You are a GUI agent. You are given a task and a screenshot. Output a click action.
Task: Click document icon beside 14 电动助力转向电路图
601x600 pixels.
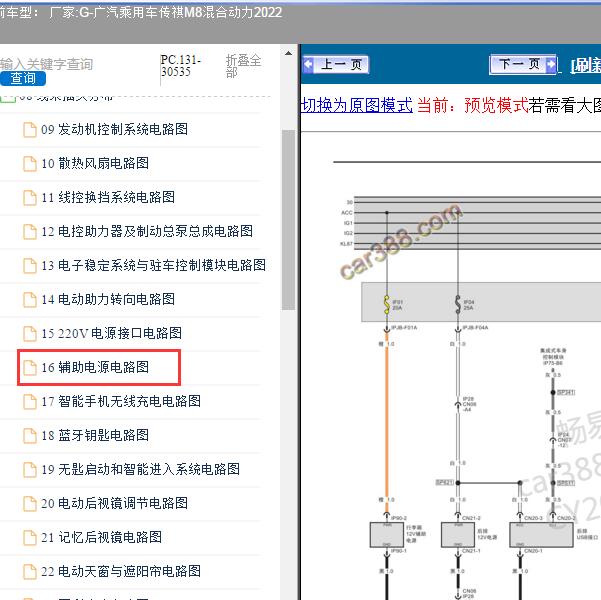tap(30, 300)
